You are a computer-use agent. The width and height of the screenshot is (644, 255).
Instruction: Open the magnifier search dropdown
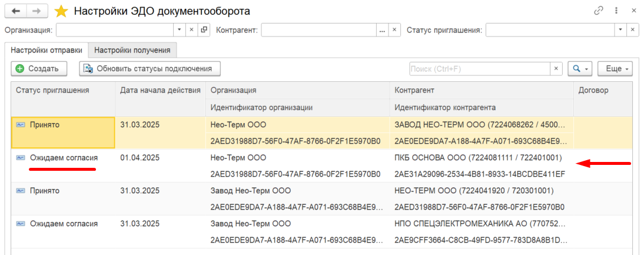pyautogui.click(x=579, y=69)
